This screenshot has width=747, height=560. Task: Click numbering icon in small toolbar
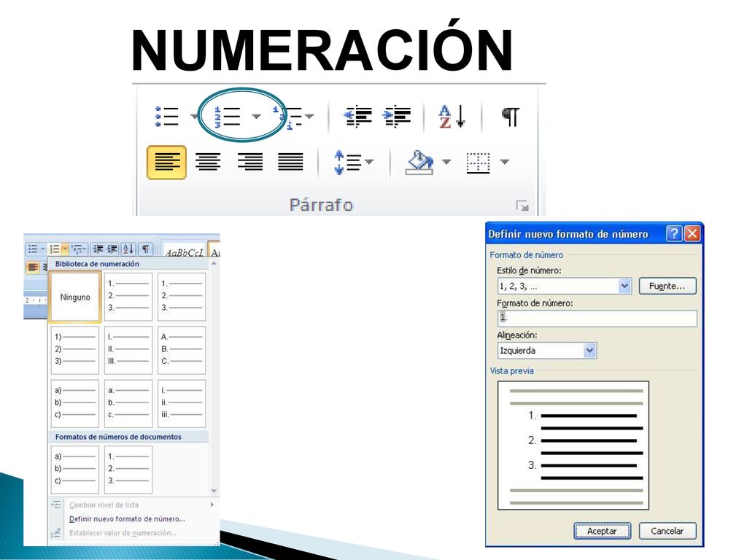coord(55,249)
